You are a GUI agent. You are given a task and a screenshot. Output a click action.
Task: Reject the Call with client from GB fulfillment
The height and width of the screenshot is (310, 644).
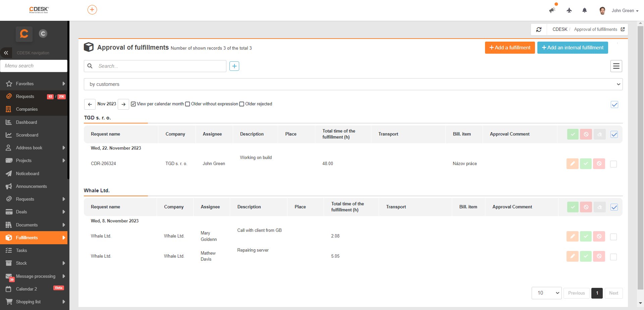[599, 237]
